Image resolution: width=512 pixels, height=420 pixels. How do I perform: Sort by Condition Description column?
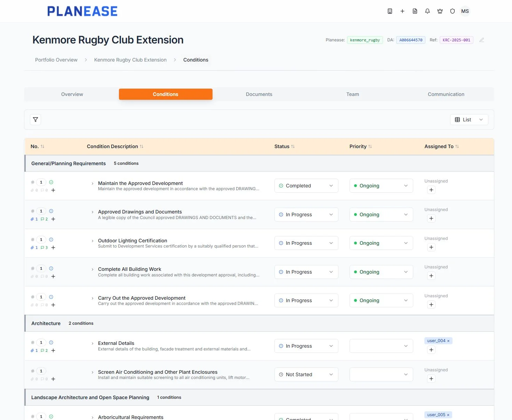tap(142, 146)
